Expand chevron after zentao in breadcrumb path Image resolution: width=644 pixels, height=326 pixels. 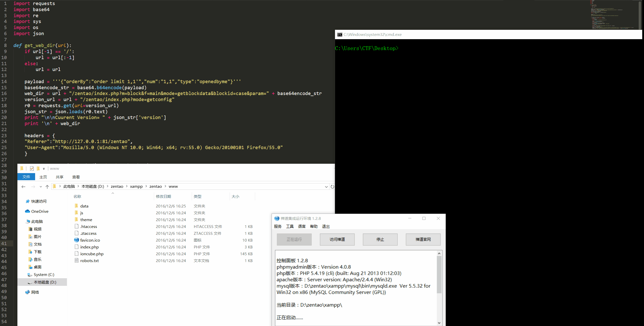click(x=127, y=186)
